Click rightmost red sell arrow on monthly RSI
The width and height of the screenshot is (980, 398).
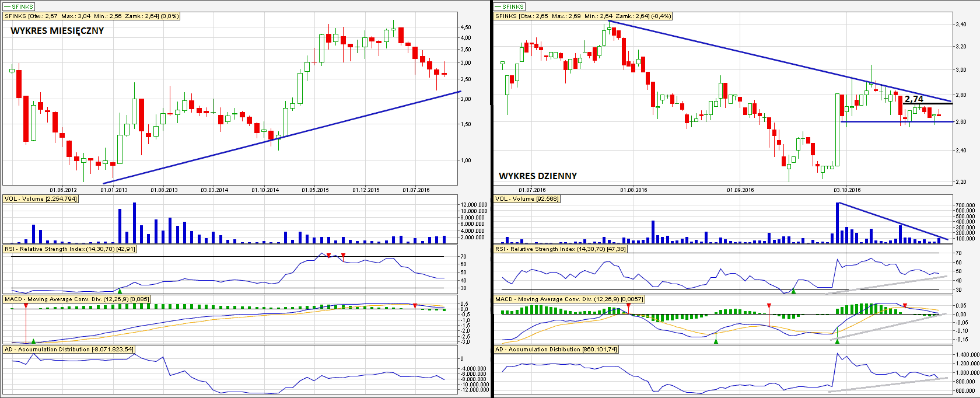click(x=343, y=256)
